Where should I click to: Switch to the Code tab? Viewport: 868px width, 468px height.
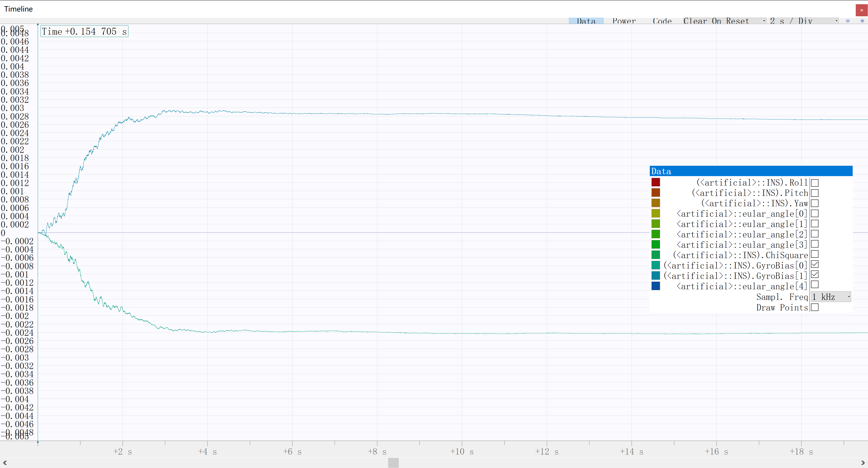(662, 21)
